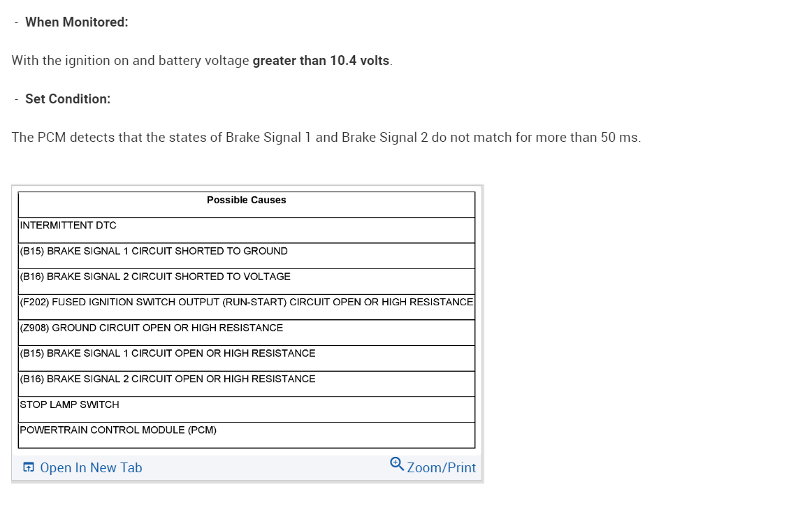
Task: Select B16 Brake Signal 2 open circuit row
Action: tap(168, 379)
